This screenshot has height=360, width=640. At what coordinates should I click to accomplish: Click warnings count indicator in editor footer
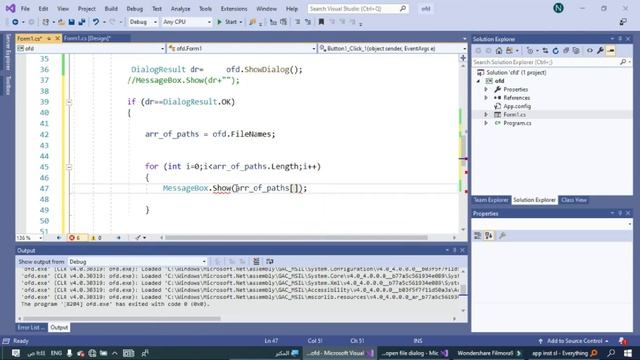point(96,238)
